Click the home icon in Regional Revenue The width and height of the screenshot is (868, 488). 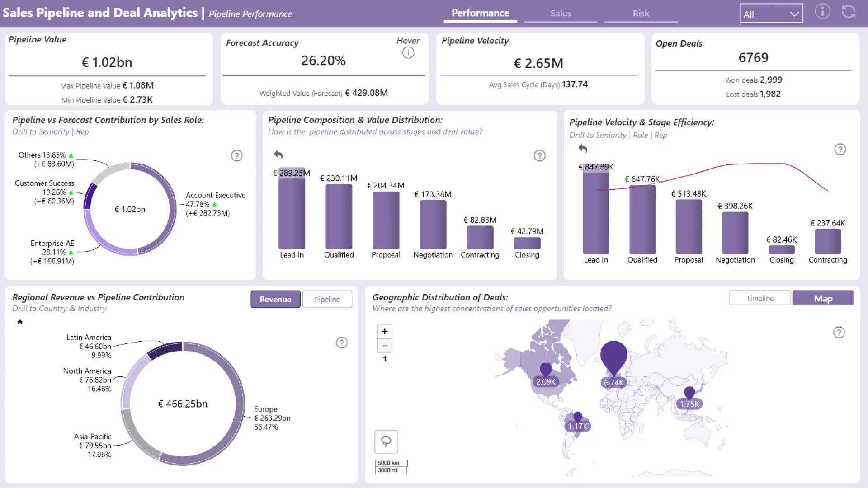tap(20, 322)
